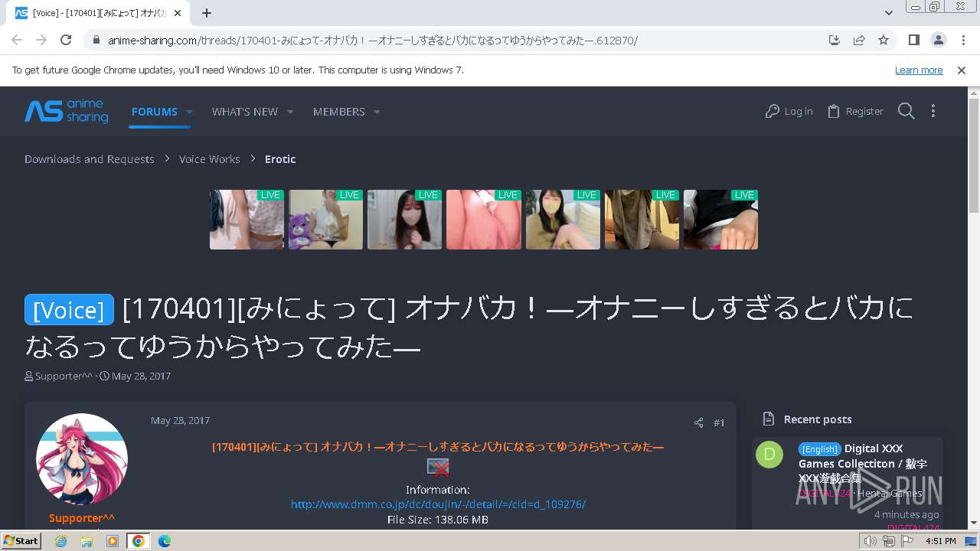
Task: Click the May 28, 2017 thread date under title
Action: click(x=141, y=376)
